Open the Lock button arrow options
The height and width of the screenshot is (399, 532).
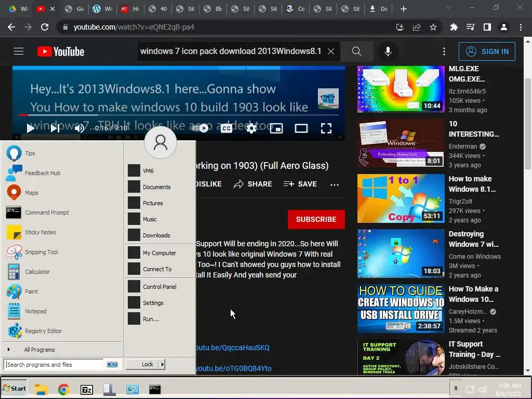pos(163,364)
